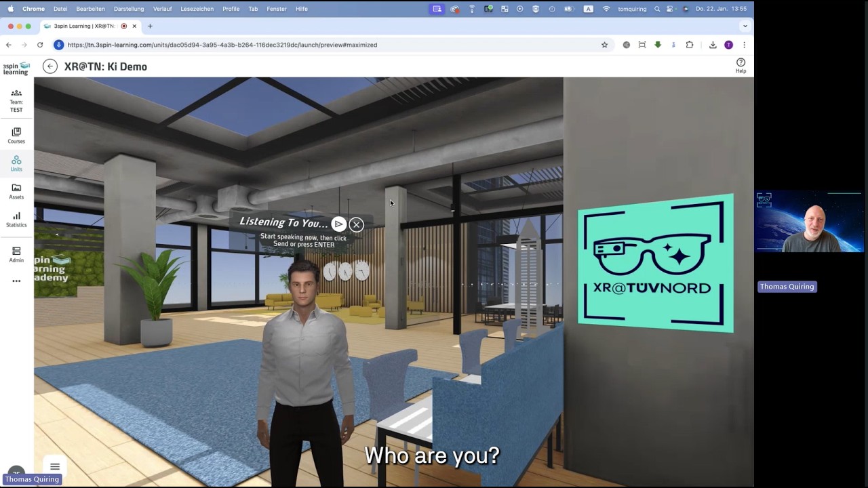
Task: Click the virtual avatar in white shirt
Action: point(305,373)
